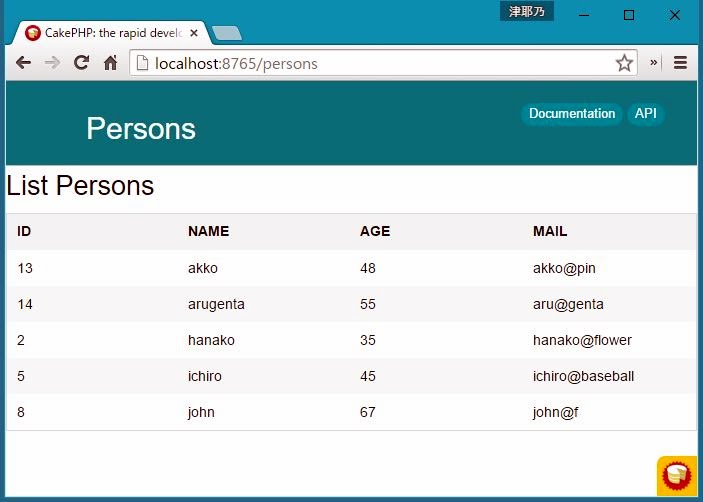Go to the browser home page
The width and height of the screenshot is (703, 502).
(110, 63)
